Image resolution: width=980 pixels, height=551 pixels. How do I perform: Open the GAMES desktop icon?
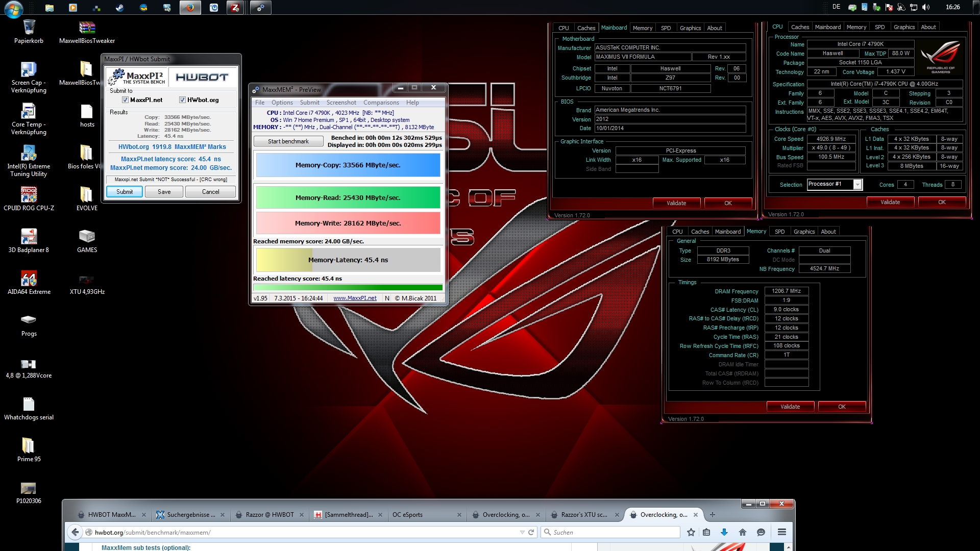(87, 241)
